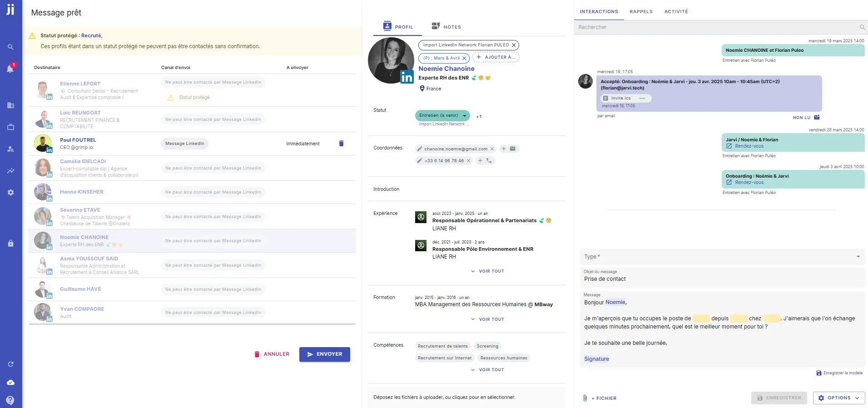
Task: Expand VOIR TOUT under Compétences
Action: [x=487, y=370]
